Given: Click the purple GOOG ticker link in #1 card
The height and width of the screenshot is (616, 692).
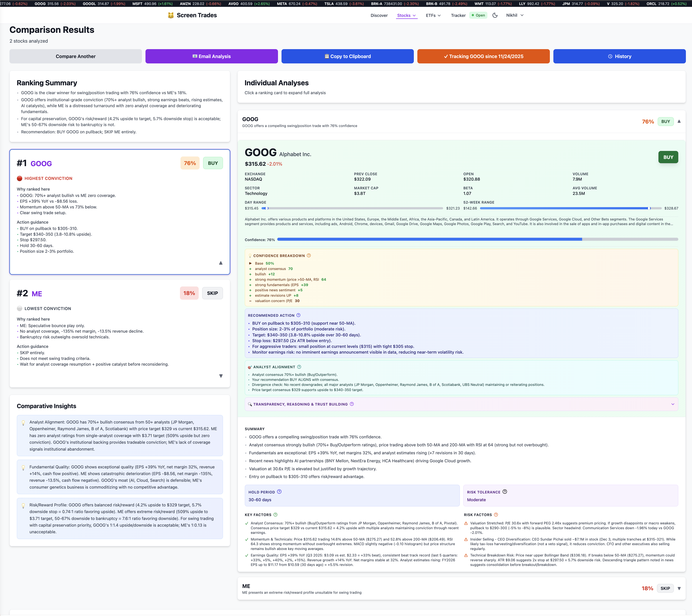Looking at the screenshot, I should pyautogui.click(x=41, y=164).
